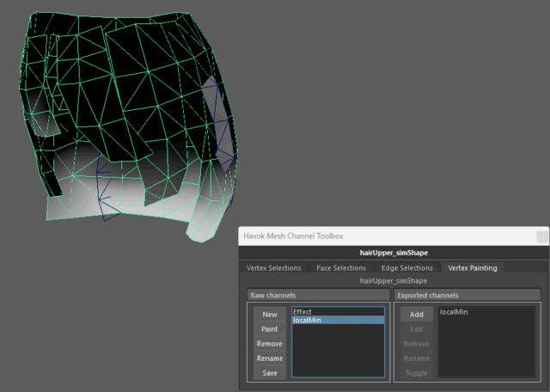Click Add in Exported channels

click(416, 315)
